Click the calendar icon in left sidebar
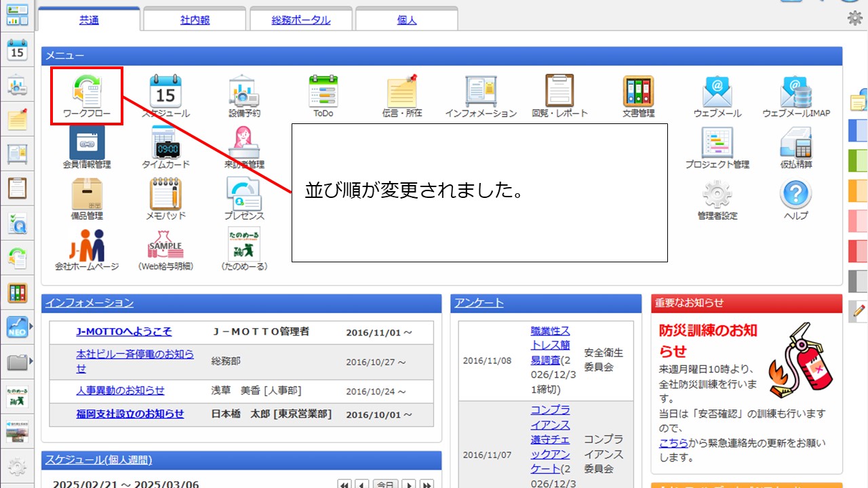Screen dimensions: 868x488 [17, 50]
